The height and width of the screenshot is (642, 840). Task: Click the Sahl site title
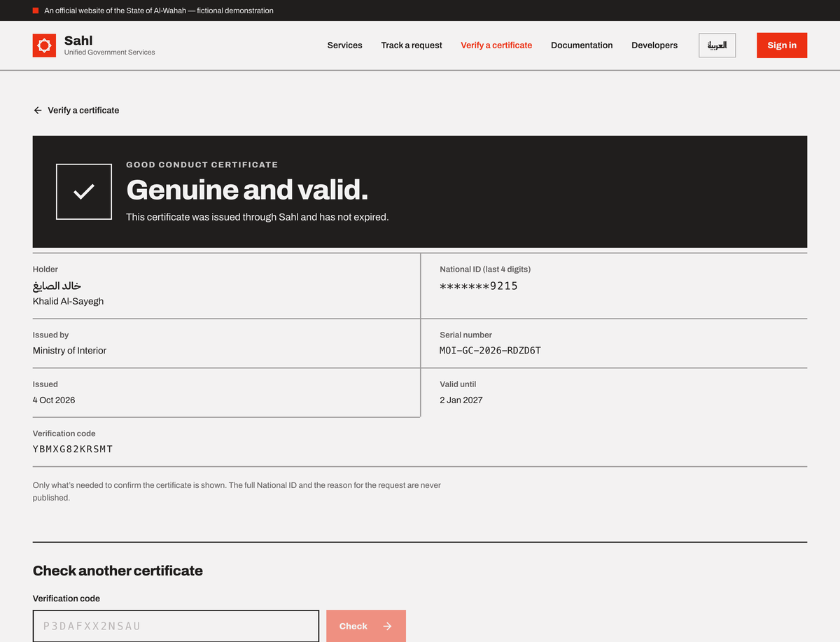(78, 41)
